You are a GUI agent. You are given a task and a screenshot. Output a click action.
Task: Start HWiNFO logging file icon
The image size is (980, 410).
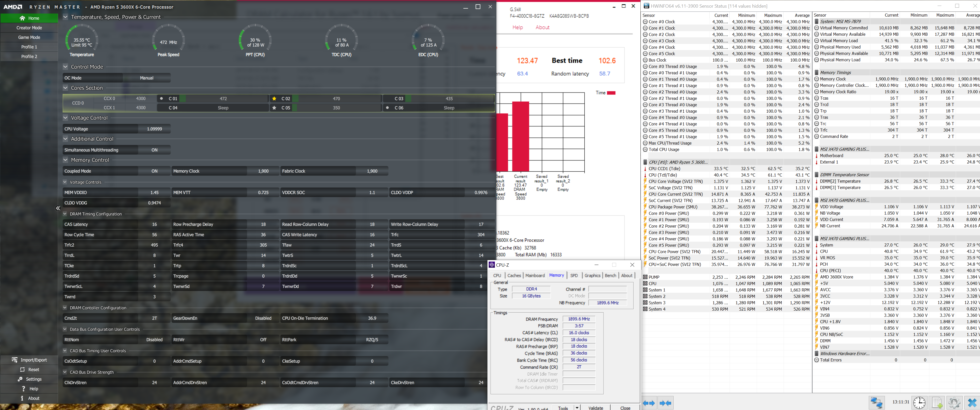[x=937, y=402]
